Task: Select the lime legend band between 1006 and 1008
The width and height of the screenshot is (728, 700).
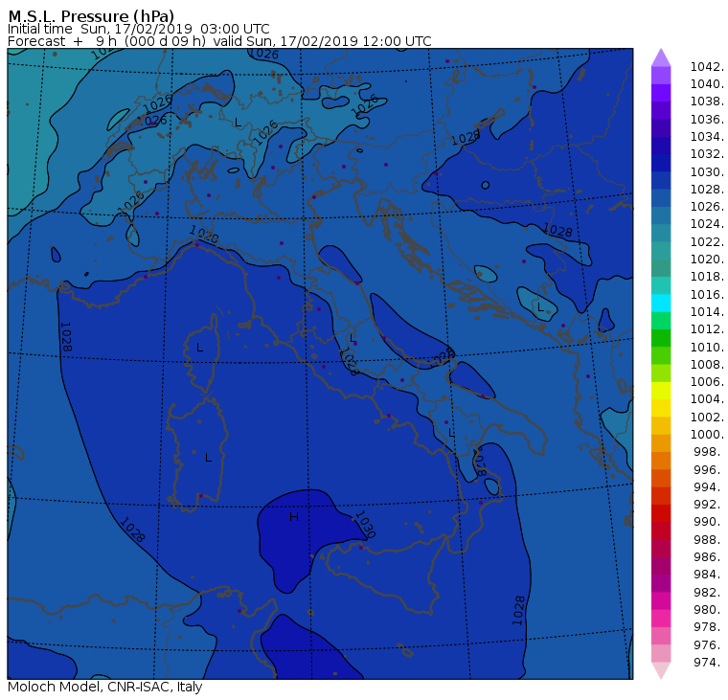Action: click(661, 373)
